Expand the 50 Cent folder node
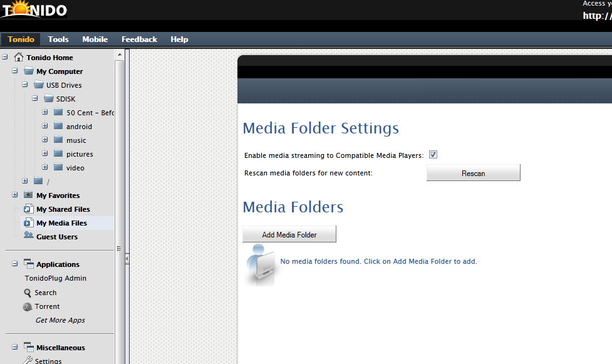Viewport: 612px width, 364px height. click(45, 112)
